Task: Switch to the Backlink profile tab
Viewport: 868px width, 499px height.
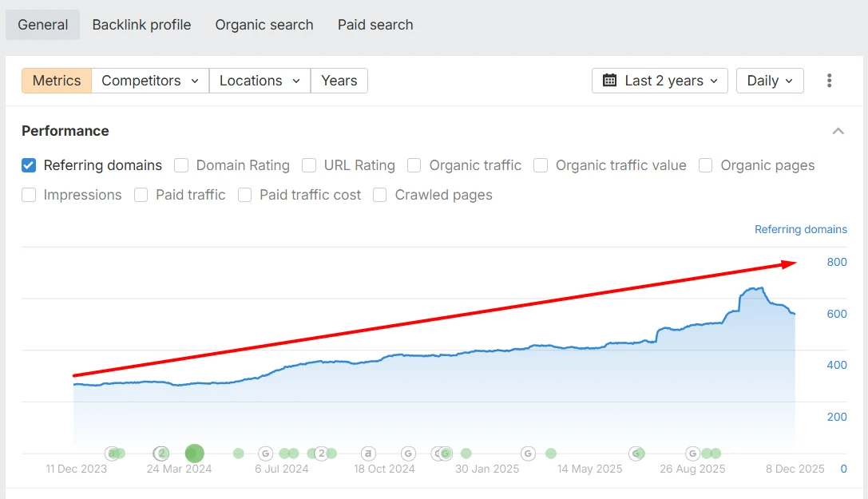Action: pos(141,25)
